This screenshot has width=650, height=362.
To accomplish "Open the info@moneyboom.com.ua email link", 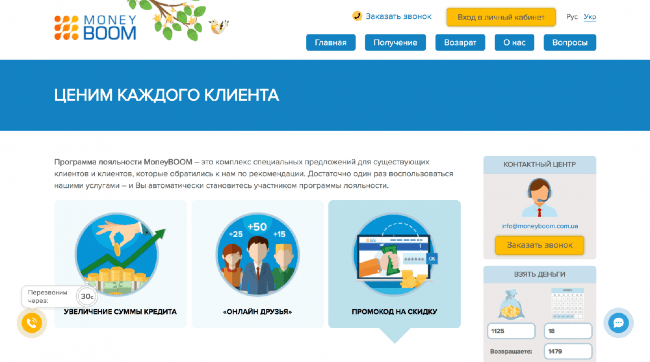I will tap(540, 226).
